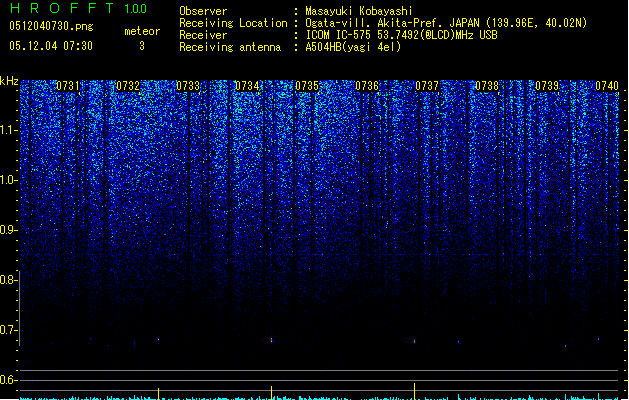Click the meteor echo dot near 0735
629x400 pixels.
click(x=272, y=341)
